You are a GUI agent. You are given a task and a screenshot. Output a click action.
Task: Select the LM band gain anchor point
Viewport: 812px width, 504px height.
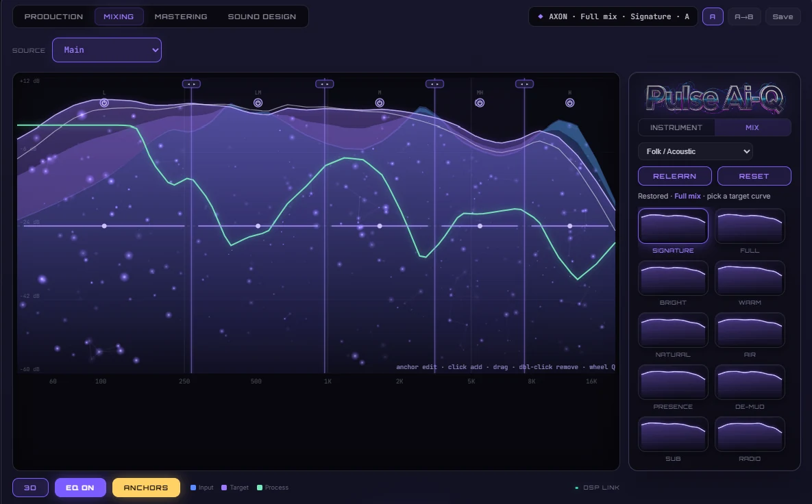(x=258, y=226)
